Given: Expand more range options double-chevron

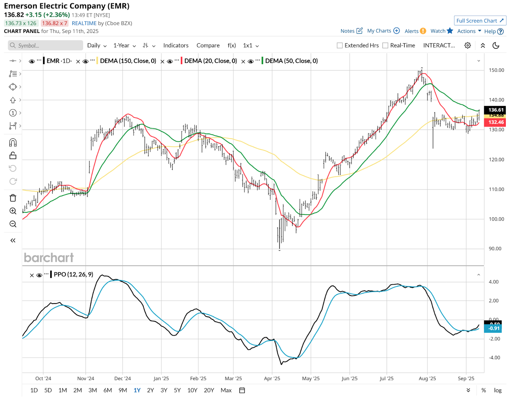Looking at the screenshot, I should (x=468, y=390).
